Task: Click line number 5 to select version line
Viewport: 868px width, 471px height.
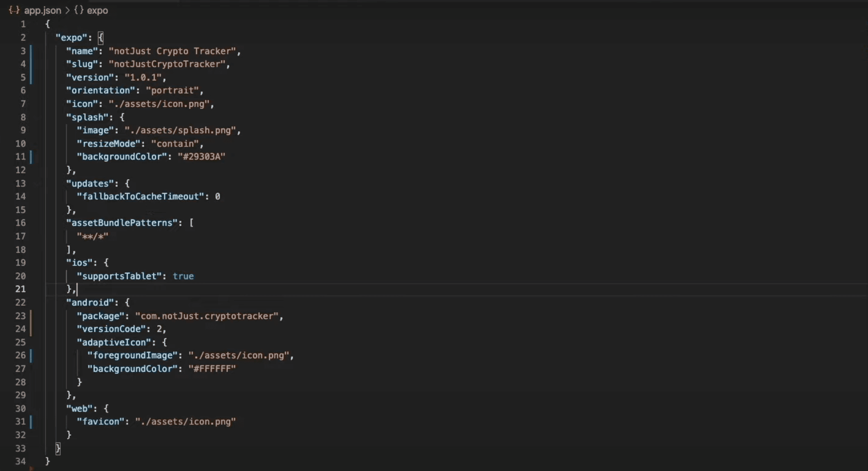Action: click(x=23, y=77)
